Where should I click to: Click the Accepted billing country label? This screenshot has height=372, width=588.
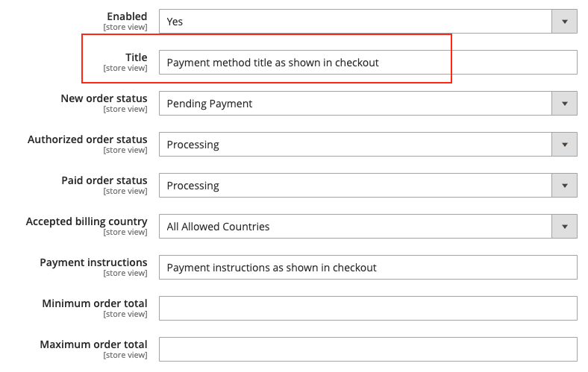87,221
